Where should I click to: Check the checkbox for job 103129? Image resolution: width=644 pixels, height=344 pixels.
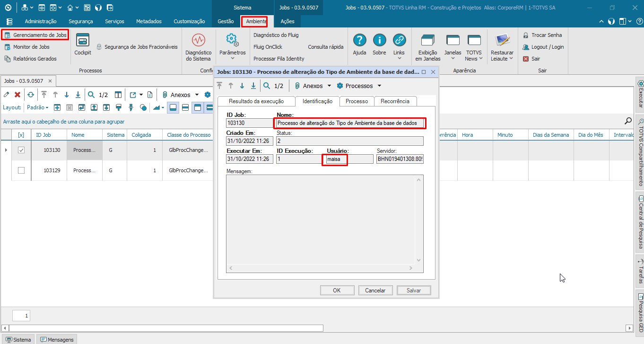(21, 170)
